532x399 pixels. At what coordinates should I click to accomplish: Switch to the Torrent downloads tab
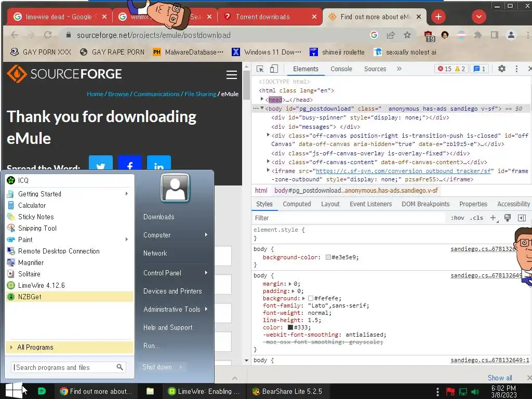[262, 17]
